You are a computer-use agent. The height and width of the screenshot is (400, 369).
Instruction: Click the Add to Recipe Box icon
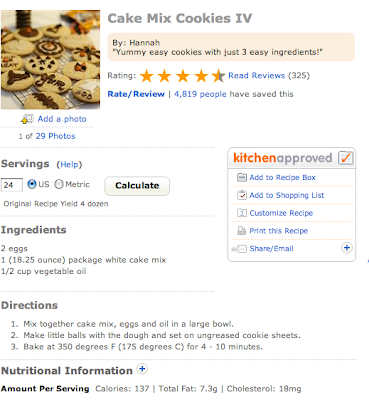(241, 177)
